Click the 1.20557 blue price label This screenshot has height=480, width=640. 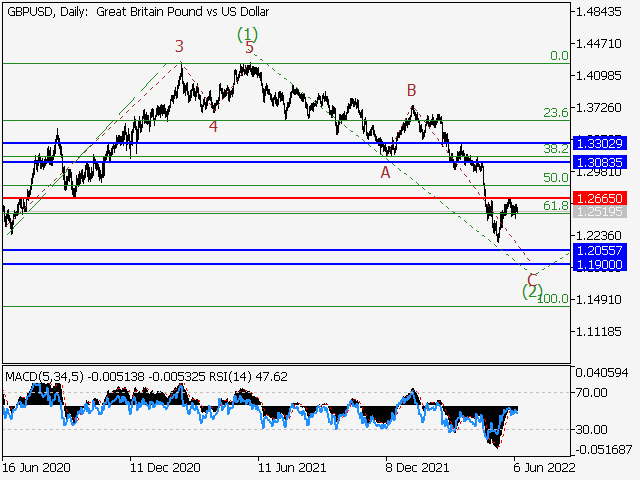pos(600,250)
